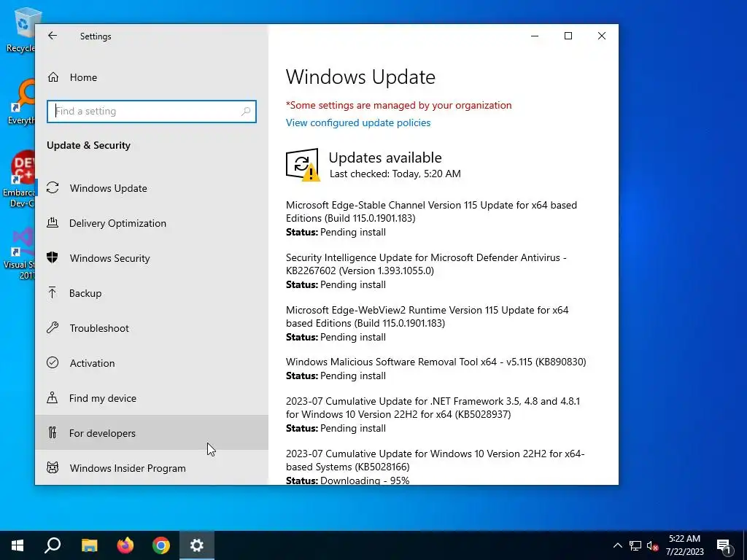This screenshot has height=560, width=747.
Task: Open Windows Security page
Action: (152, 258)
